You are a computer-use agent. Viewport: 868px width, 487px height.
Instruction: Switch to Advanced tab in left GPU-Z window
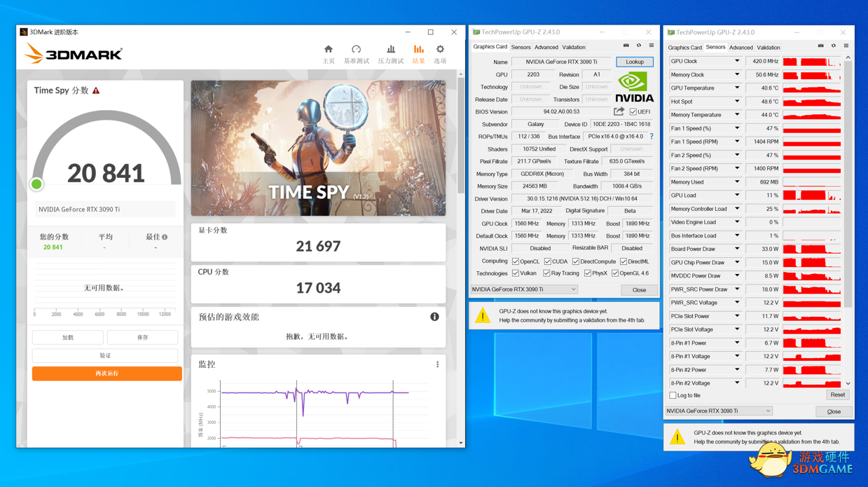(x=546, y=48)
